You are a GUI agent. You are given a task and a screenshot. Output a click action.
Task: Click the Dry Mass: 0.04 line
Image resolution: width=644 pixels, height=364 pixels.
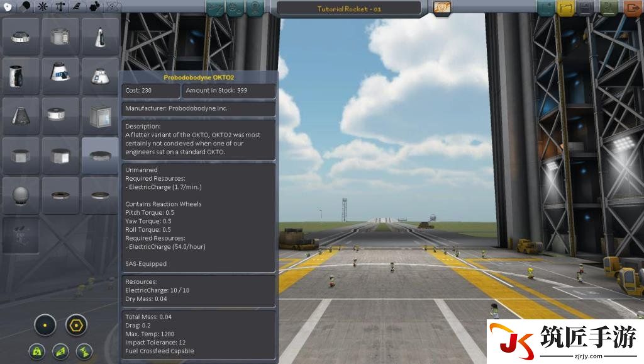(x=146, y=299)
